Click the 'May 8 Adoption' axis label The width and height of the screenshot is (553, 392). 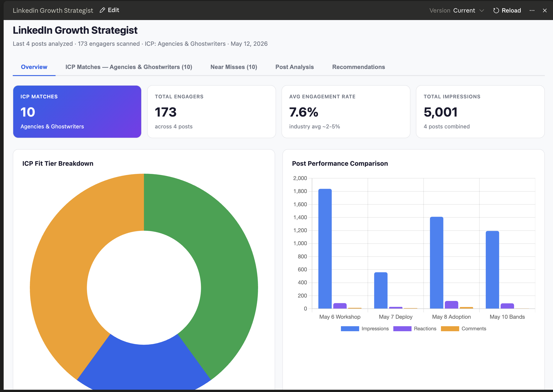tap(451, 317)
